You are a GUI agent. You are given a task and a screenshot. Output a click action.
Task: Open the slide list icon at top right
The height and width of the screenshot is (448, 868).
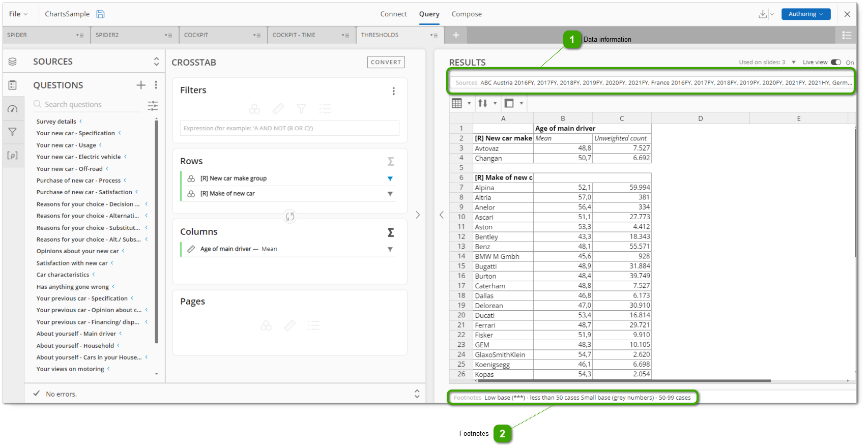coord(847,35)
